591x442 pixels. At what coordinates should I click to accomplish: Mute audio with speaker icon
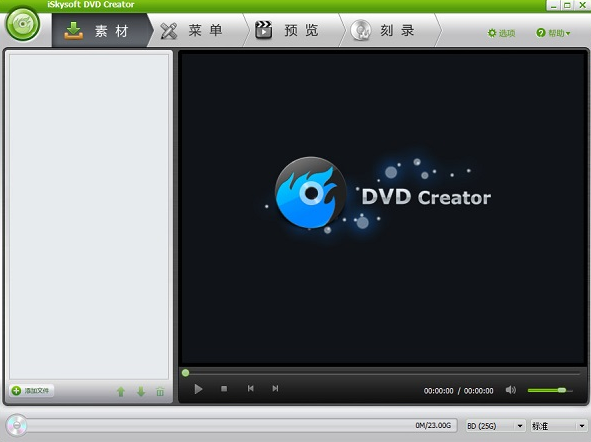click(x=510, y=390)
